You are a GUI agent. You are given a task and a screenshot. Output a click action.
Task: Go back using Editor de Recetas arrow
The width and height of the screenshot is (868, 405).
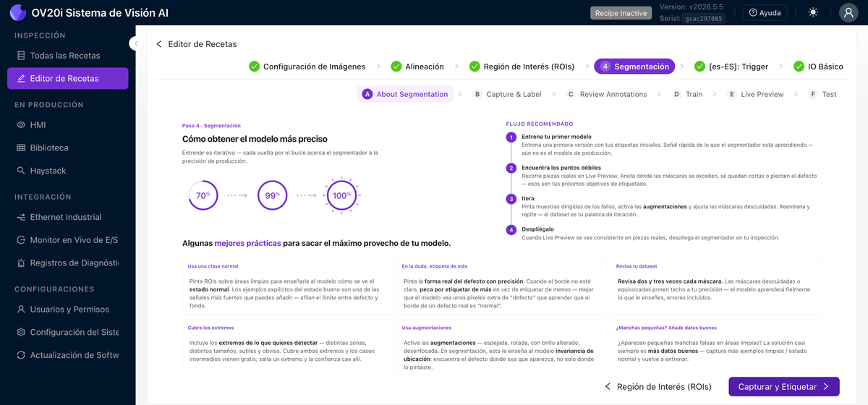(x=159, y=44)
